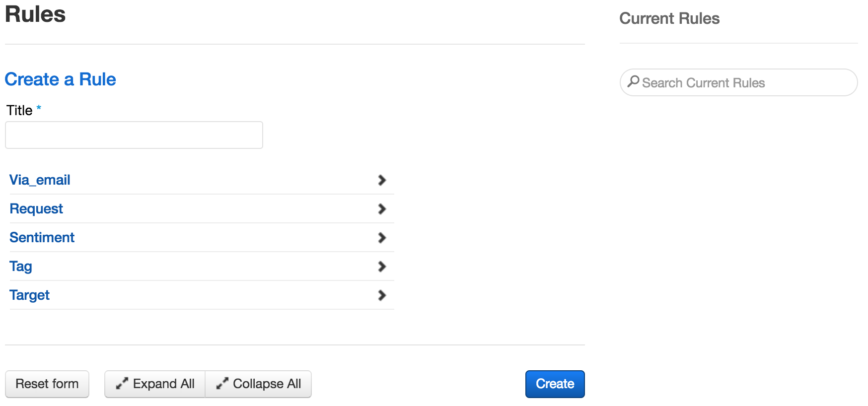The width and height of the screenshot is (868, 406).
Task: Click the Expand All button
Action: [x=155, y=384]
